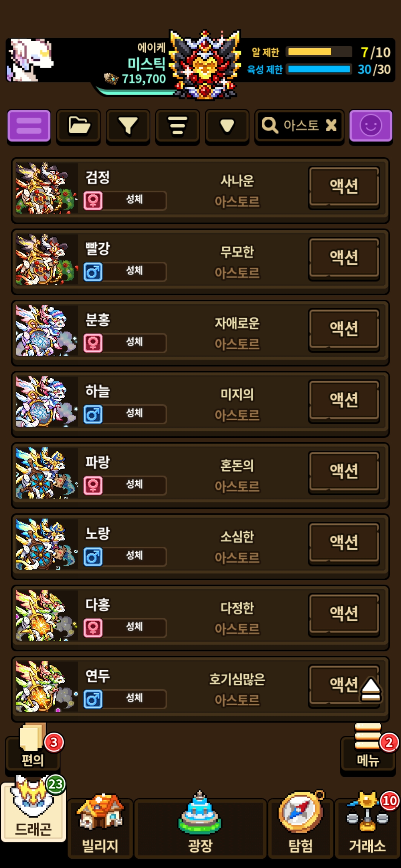Open the funnel filter icon
Screen dimensions: 401x868
128,126
